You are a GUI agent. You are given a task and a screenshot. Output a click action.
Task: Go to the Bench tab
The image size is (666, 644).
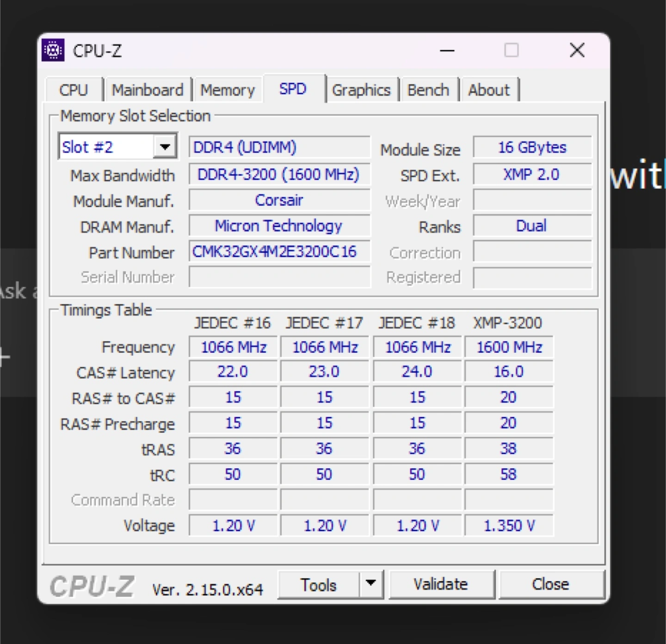pyautogui.click(x=428, y=90)
